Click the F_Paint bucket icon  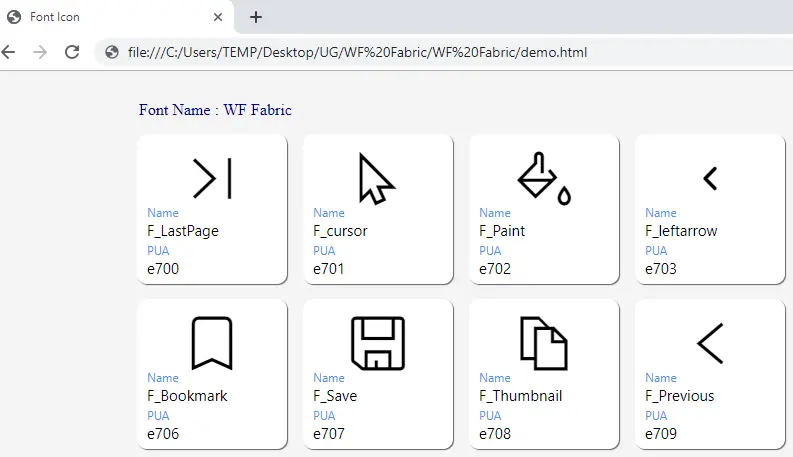544,178
